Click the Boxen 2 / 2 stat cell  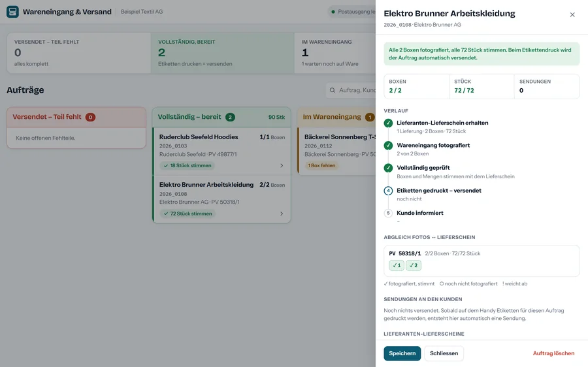[x=417, y=87]
